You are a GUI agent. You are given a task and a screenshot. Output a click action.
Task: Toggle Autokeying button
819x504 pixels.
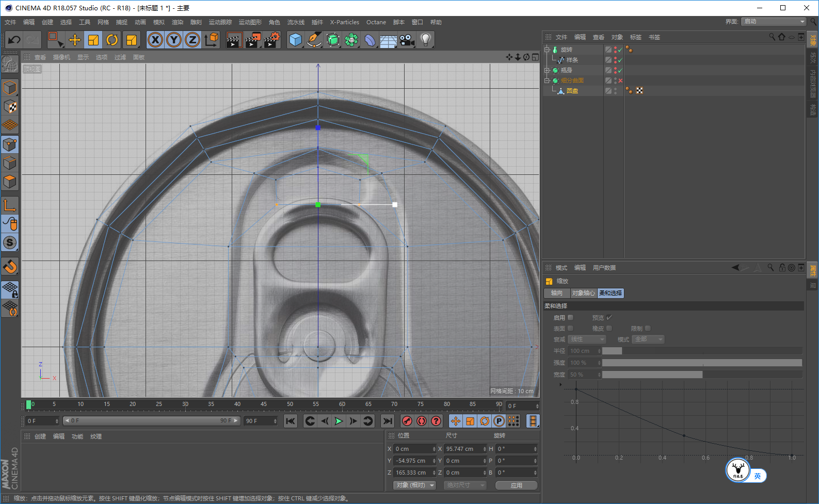click(422, 421)
